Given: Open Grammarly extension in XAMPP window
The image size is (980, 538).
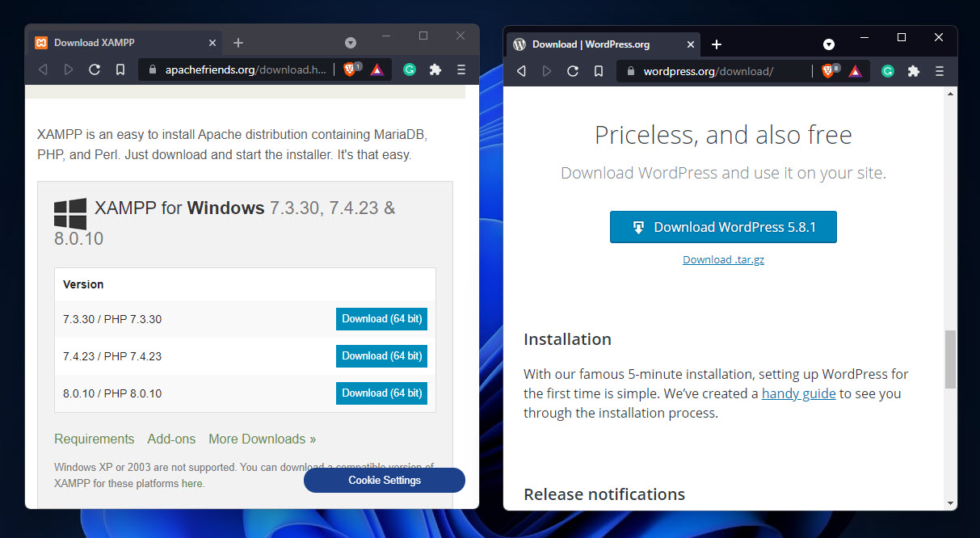Looking at the screenshot, I should click(x=410, y=70).
